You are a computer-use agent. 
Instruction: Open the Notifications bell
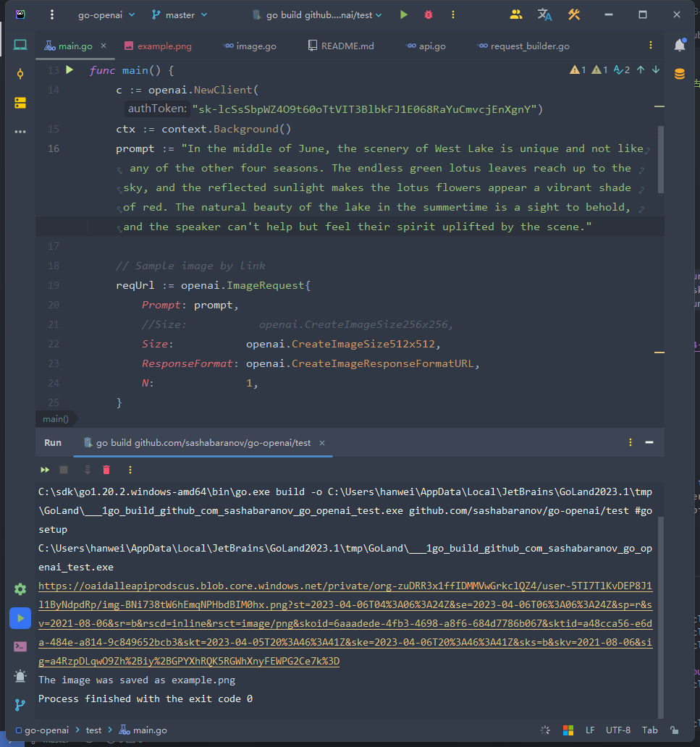680,45
